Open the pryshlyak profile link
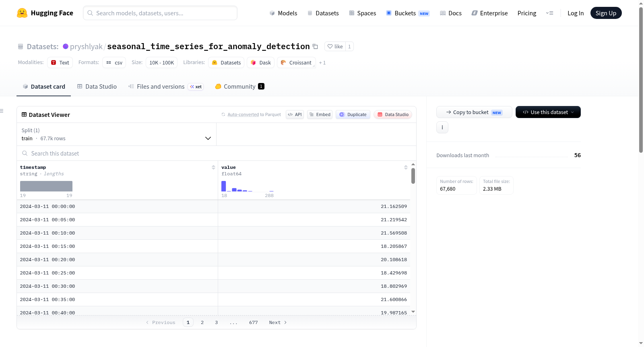This screenshot has height=347, width=644. [86, 46]
